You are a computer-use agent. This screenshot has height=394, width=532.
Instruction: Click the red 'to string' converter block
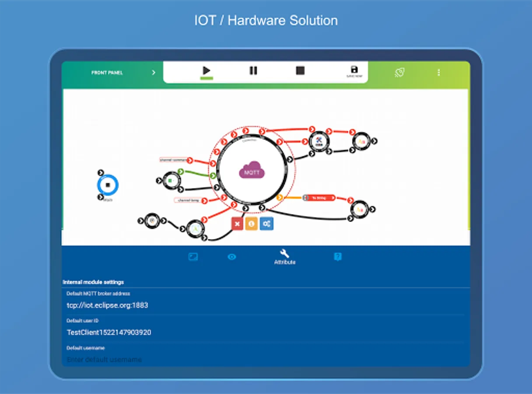pos(320,198)
